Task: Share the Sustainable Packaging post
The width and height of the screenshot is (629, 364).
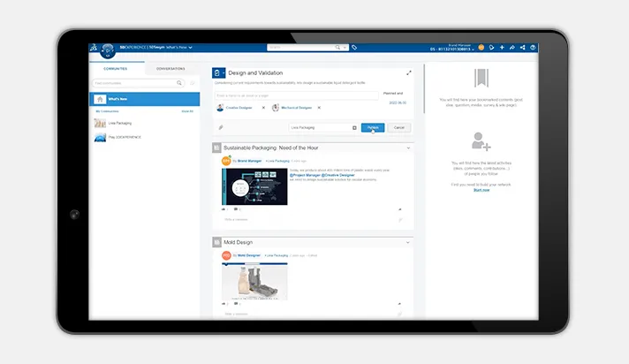Action: click(399, 209)
